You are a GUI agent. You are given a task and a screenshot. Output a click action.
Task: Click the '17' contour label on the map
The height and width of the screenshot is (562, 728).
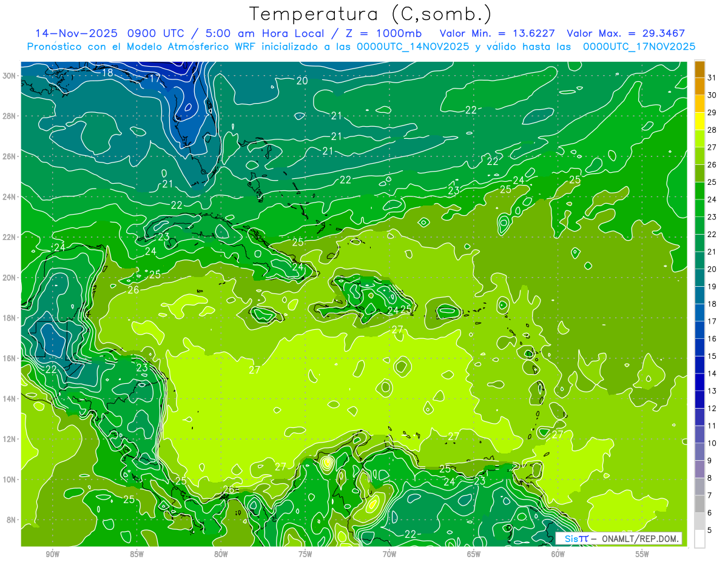tap(155, 78)
